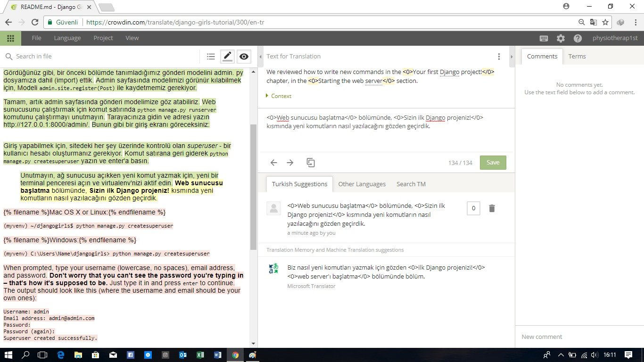Open keyboard shortcuts icon in header
The height and width of the screenshot is (362, 644).
(544, 38)
